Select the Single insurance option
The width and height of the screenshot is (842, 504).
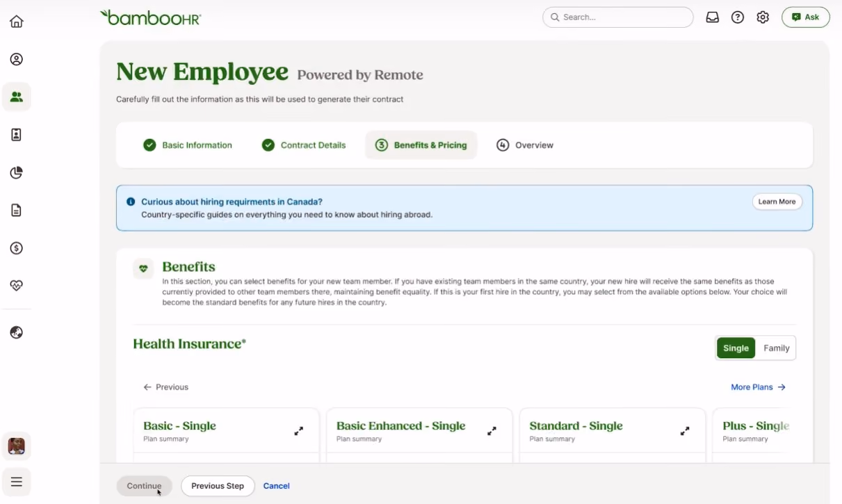(x=736, y=348)
